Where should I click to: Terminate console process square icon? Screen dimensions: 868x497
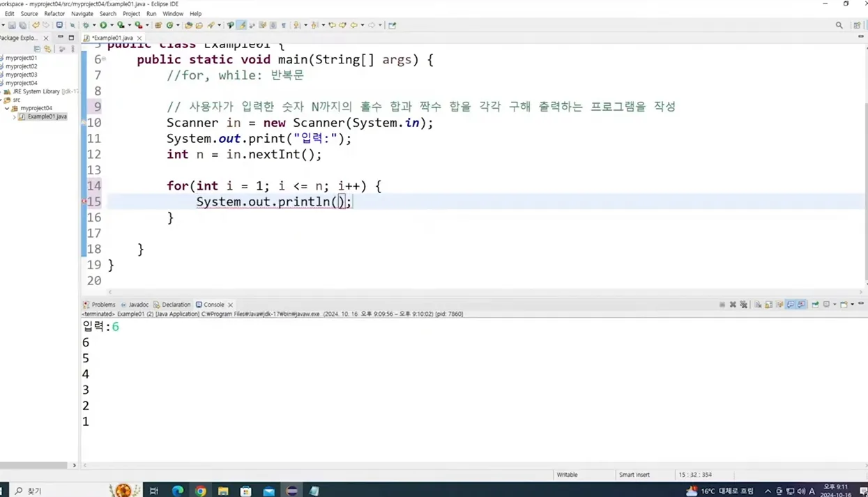722,305
